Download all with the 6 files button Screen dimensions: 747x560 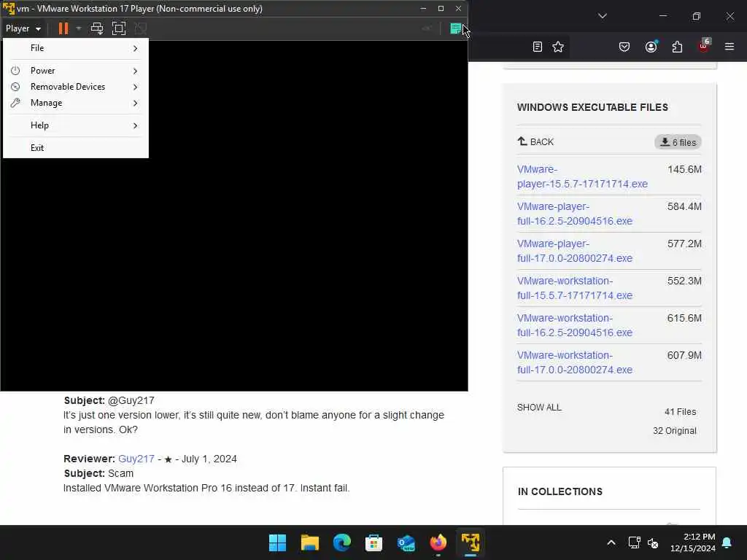678,142
